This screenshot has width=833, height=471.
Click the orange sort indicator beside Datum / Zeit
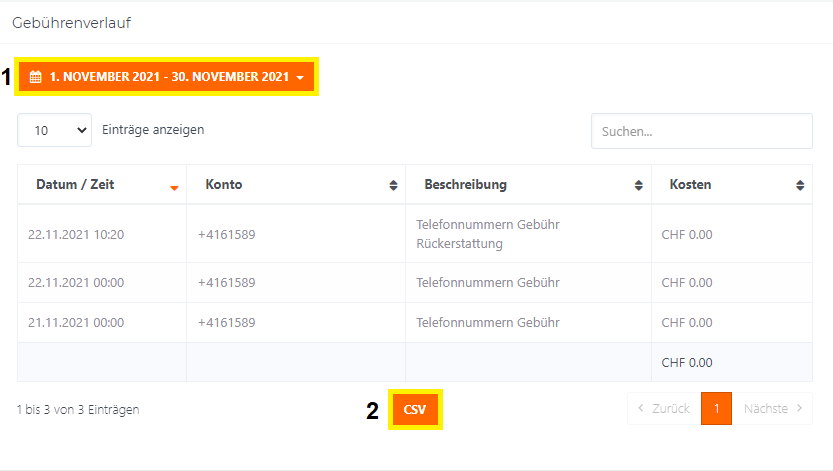[174, 187]
